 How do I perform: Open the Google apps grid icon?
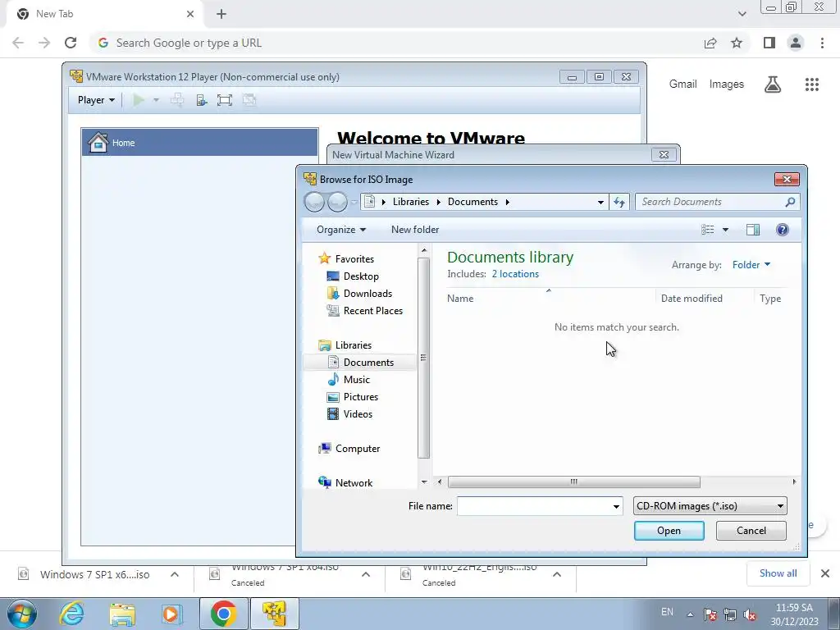pos(812,84)
